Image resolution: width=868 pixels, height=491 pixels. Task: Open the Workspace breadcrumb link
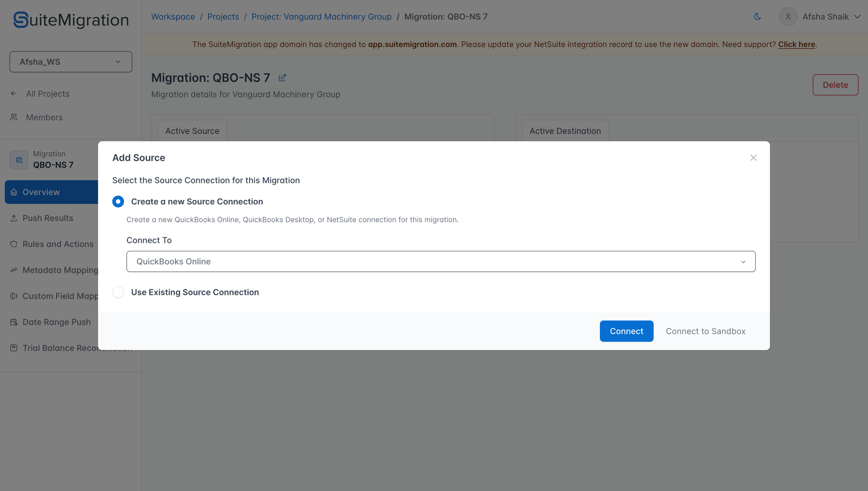click(x=173, y=16)
